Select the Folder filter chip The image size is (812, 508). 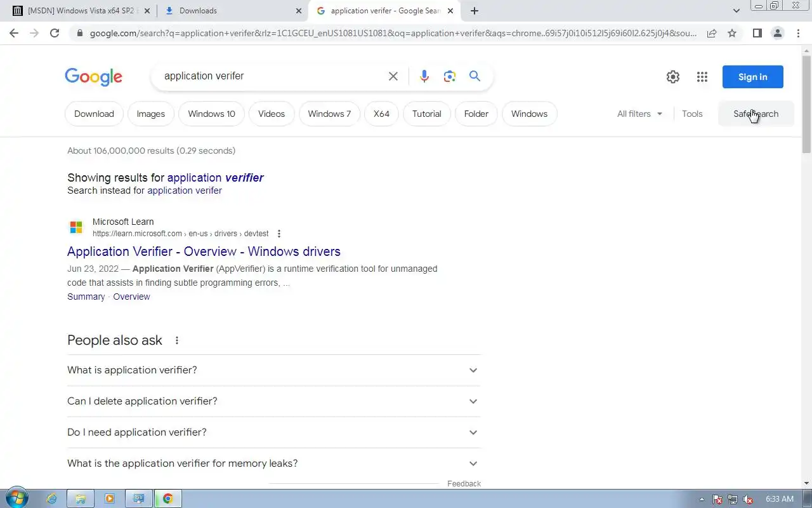click(x=476, y=114)
